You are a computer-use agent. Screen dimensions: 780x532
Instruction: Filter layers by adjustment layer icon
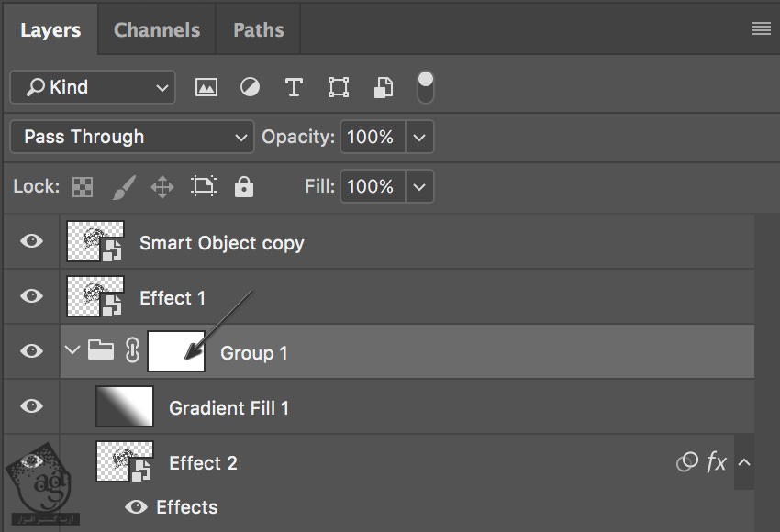[250, 87]
